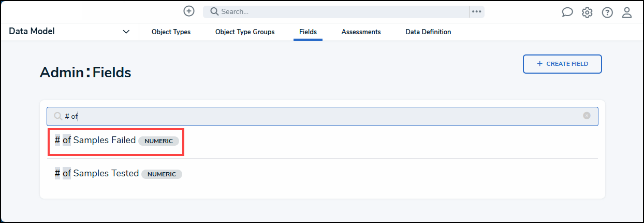Go to the Assessments tab

361,32
